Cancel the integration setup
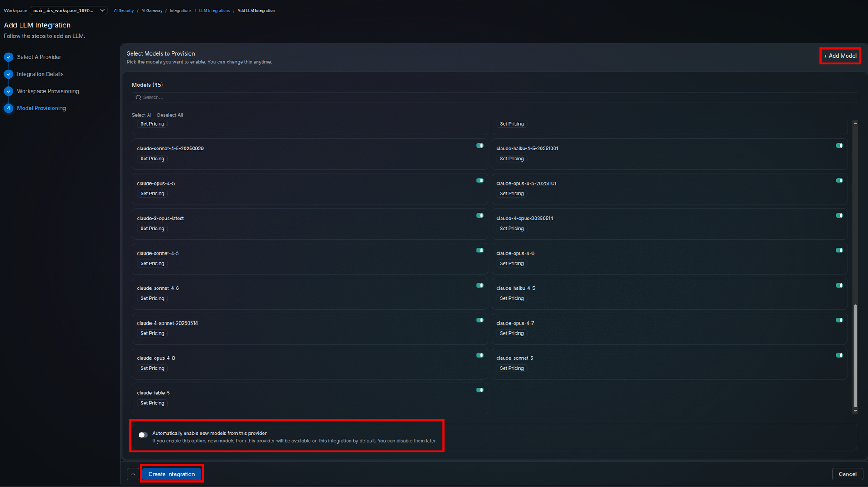This screenshot has height=487, width=868. pyautogui.click(x=847, y=474)
